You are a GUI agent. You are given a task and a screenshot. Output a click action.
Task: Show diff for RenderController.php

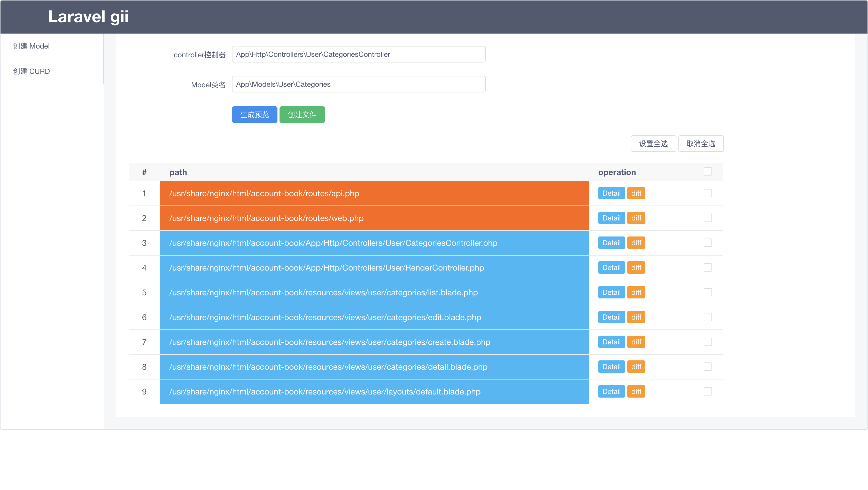coord(636,268)
